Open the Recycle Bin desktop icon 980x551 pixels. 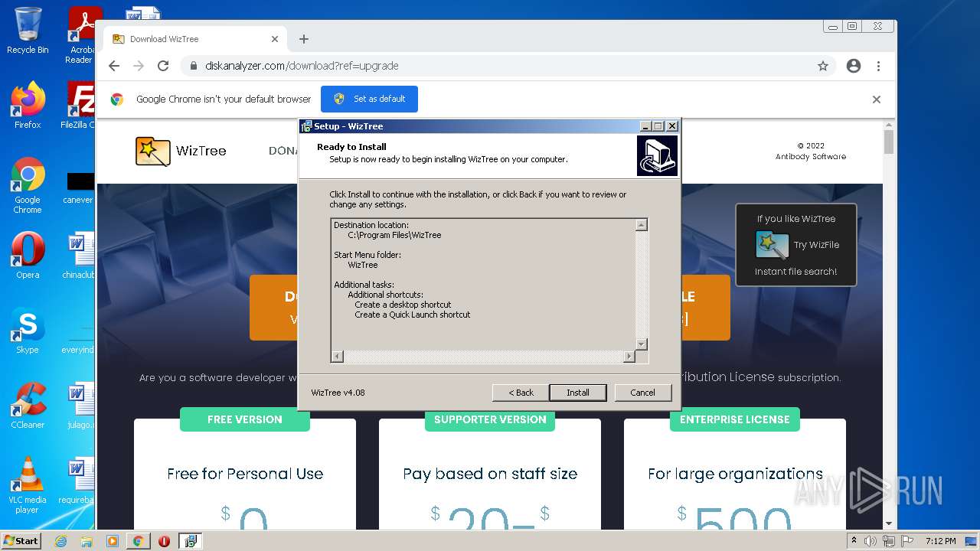click(28, 31)
